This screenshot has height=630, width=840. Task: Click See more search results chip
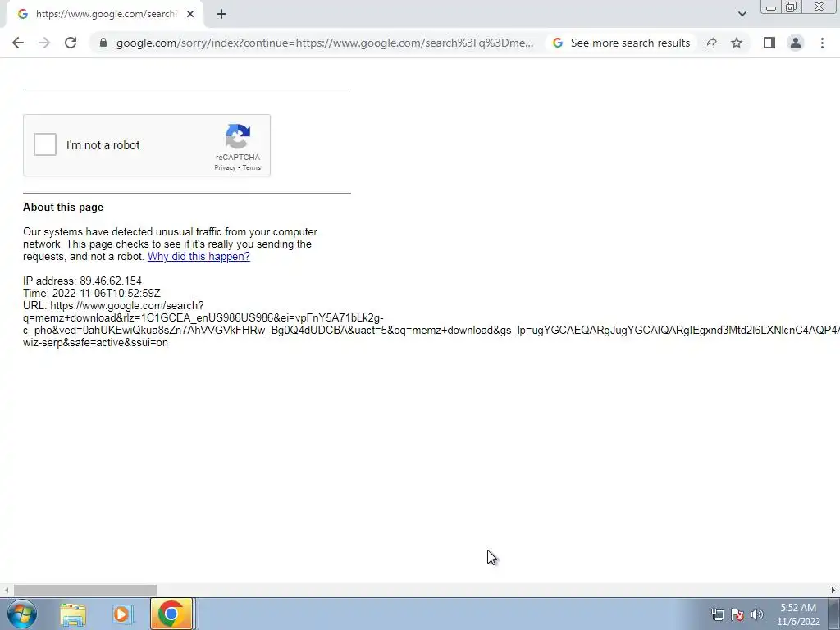coord(622,43)
